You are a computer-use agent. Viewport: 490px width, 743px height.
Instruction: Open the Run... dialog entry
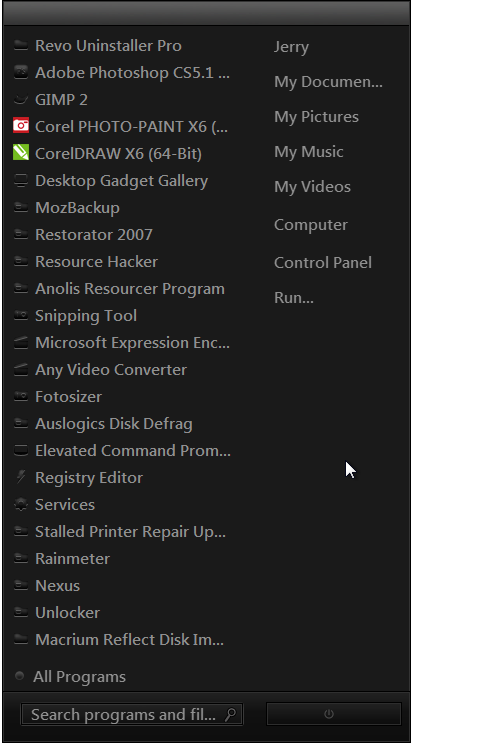294,298
